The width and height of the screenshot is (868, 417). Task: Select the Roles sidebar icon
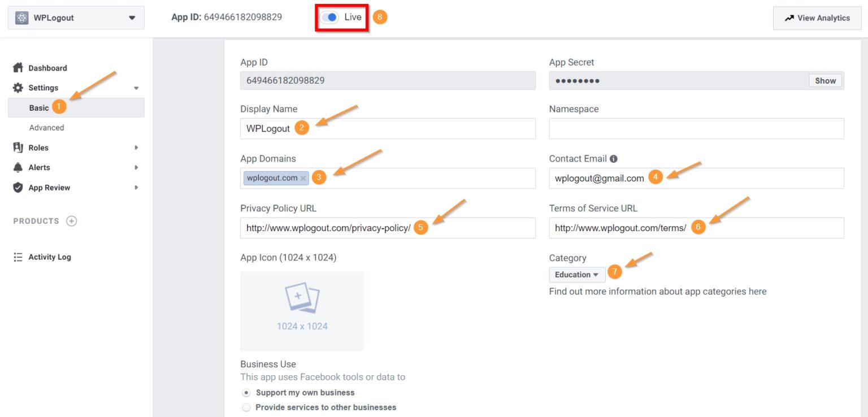coord(18,147)
